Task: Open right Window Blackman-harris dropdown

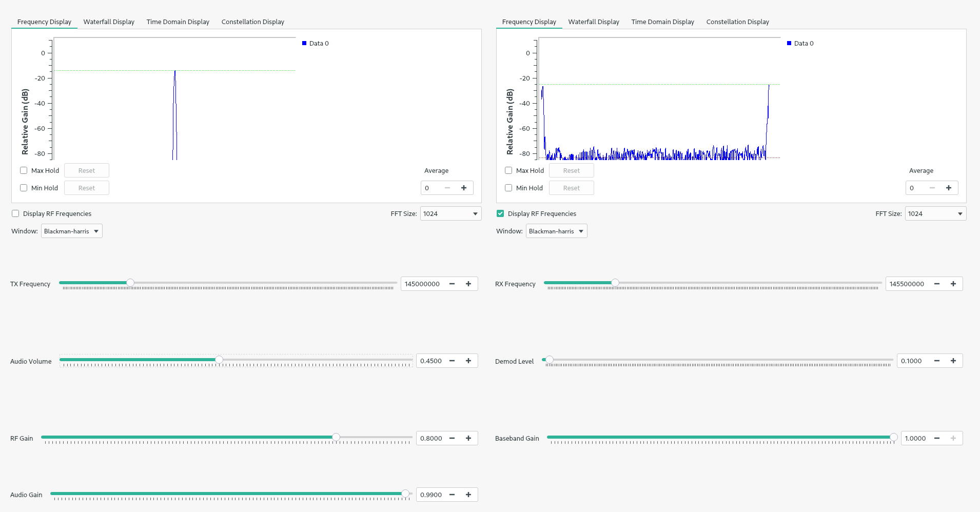Action: pyautogui.click(x=557, y=231)
